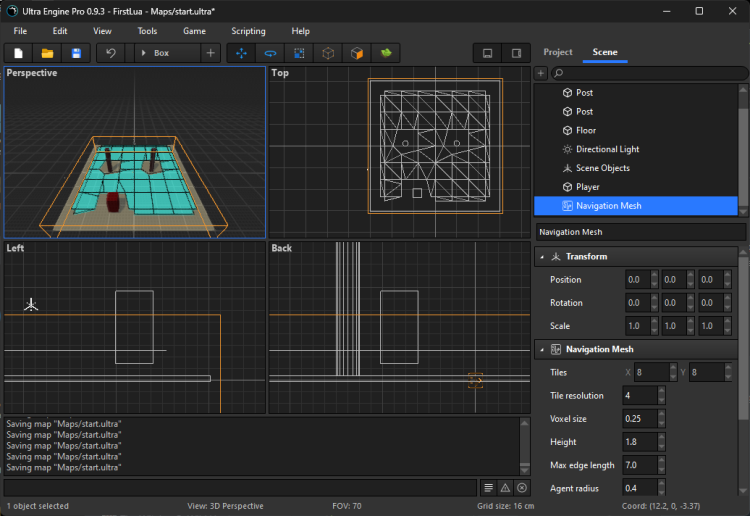Select the rotate tool icon
The image size is (750, 516).
point(270,53)
